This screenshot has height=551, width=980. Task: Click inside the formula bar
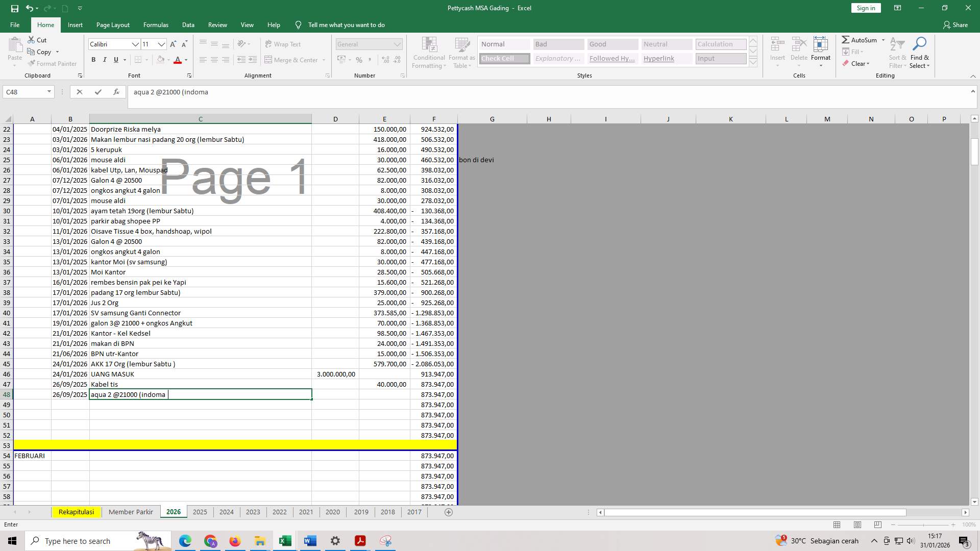pos(357,92)
